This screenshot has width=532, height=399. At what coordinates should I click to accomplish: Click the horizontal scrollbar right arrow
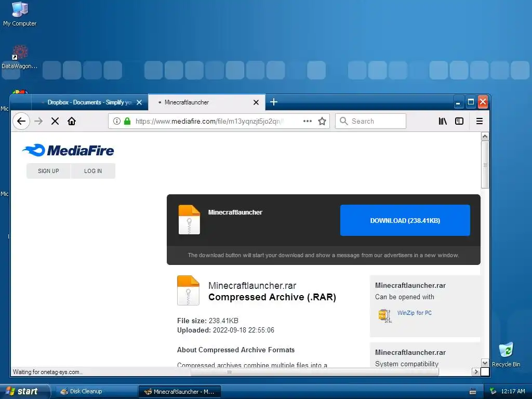click(x=476, y=372)
